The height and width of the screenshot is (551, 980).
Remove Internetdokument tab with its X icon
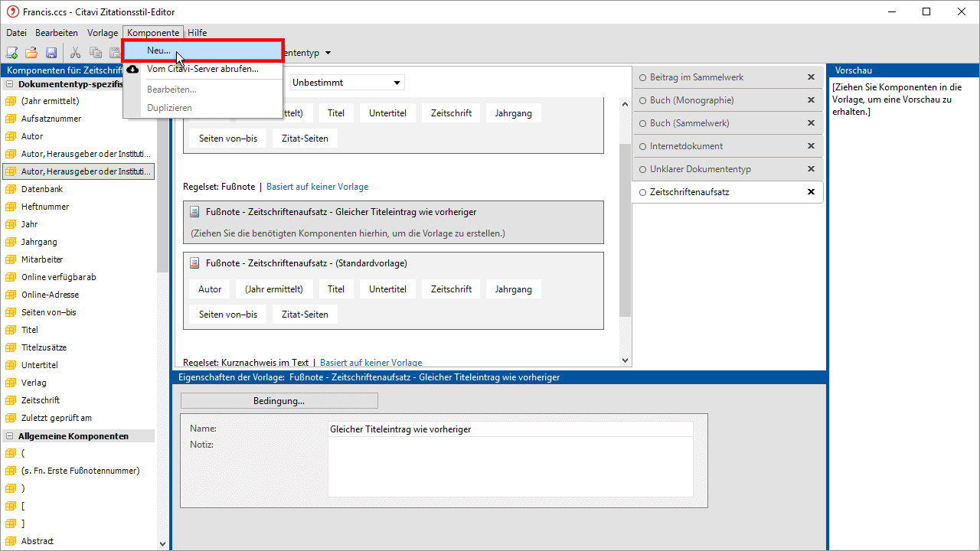pyautogui.click(x=811, y=146)
